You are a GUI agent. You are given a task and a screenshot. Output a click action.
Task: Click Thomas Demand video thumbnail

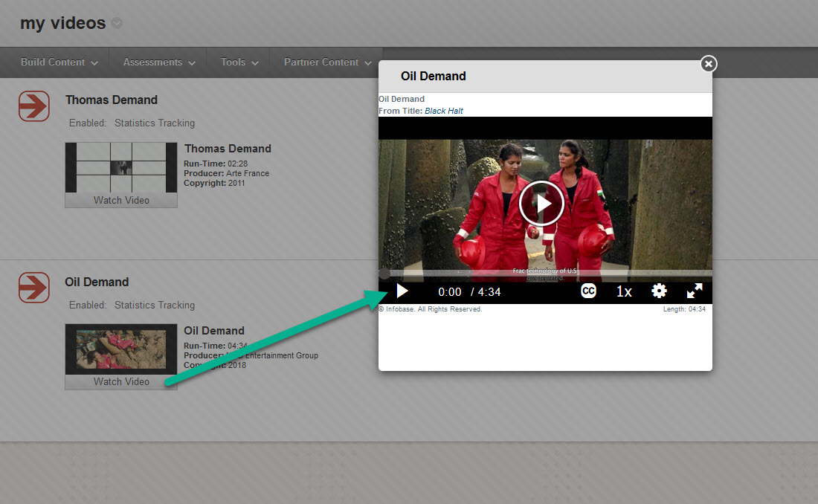pos(121,167)
